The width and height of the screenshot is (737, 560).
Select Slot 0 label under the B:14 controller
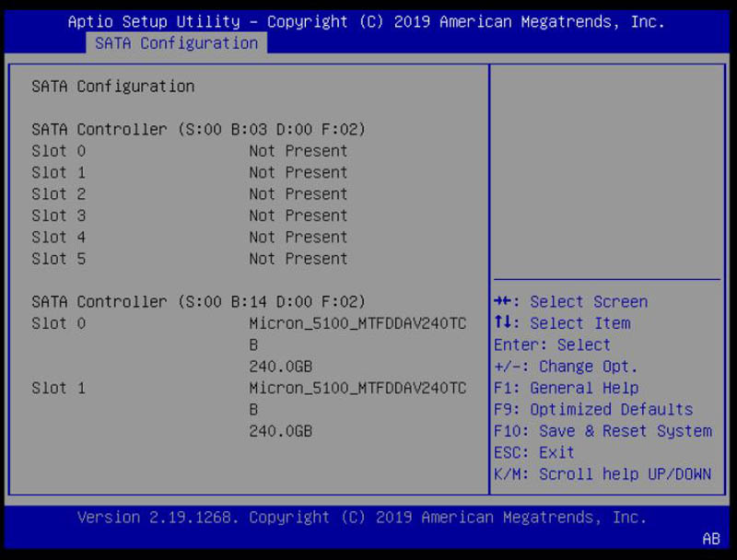tap(59, 323)
